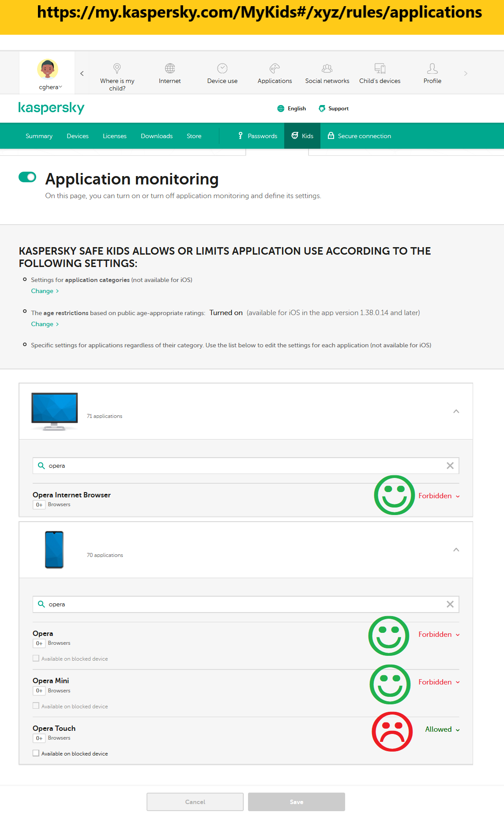Toggle the Application monitoring switch
The height and width of the screenshot is (816, 504).
tap(27, 177)
